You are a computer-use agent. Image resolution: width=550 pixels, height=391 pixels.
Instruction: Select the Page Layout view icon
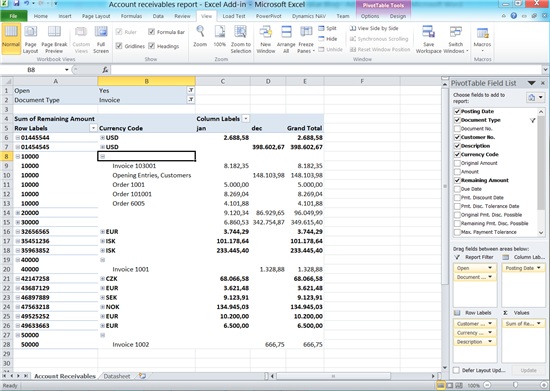31,39
